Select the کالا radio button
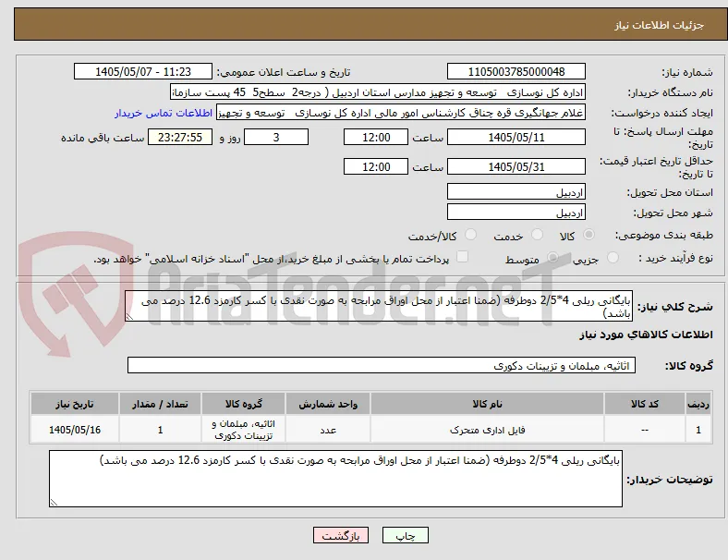Image resolution: width=728 pixels, height=560 pixels. (588, 235)
